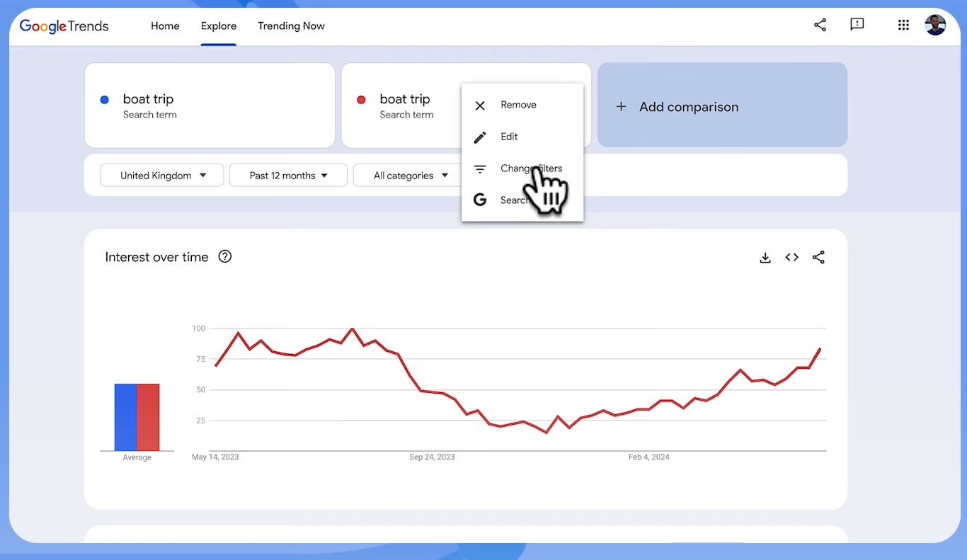Select the first boat trip search term
This screenshot has height=560, width=967.
[210, 105]
